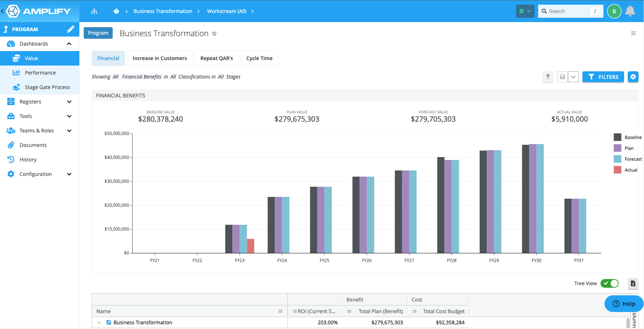Pin the current view using the pin icon
The height and width of the screenshot is (329, 644).
(x=548, y=77)
